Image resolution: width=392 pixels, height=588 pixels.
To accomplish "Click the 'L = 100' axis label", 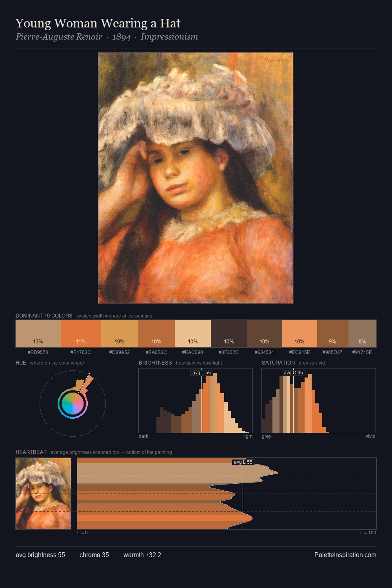I will 368,532.
